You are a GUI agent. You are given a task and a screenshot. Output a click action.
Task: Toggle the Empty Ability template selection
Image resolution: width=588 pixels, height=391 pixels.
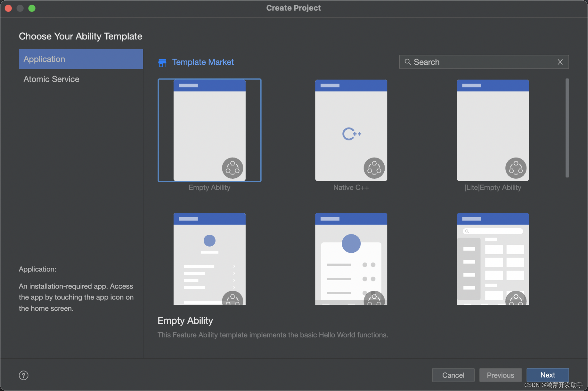point(211,130)
